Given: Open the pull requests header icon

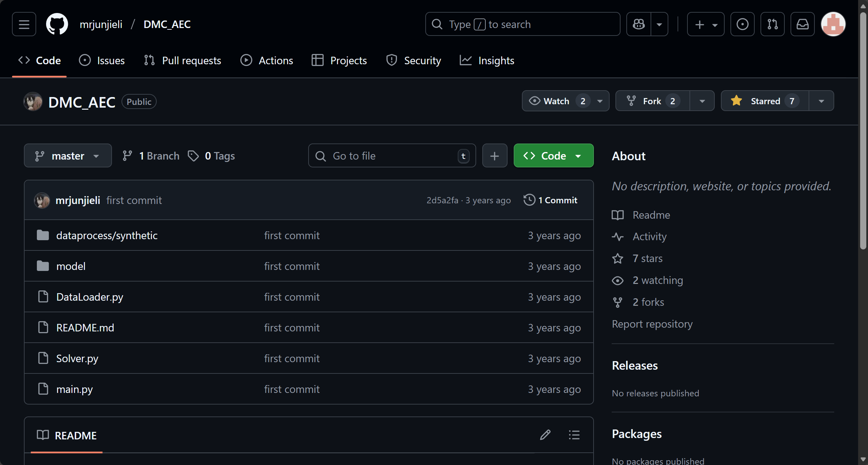Looking at the screenshot, I should tap(772, 24).
